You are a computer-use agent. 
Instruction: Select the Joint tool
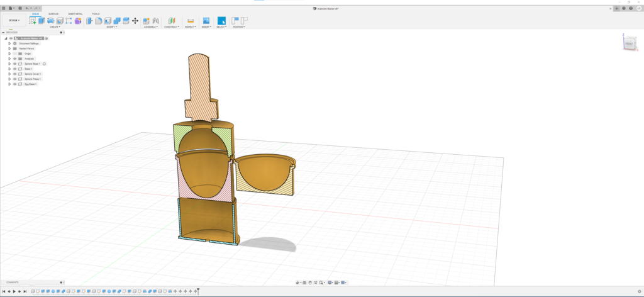(x=156, y=21)
